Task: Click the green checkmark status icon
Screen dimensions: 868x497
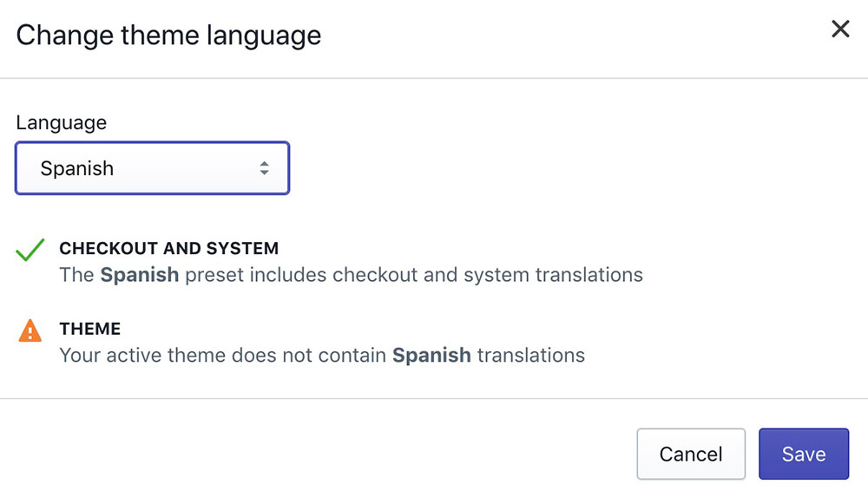Action: pos(30,250)
